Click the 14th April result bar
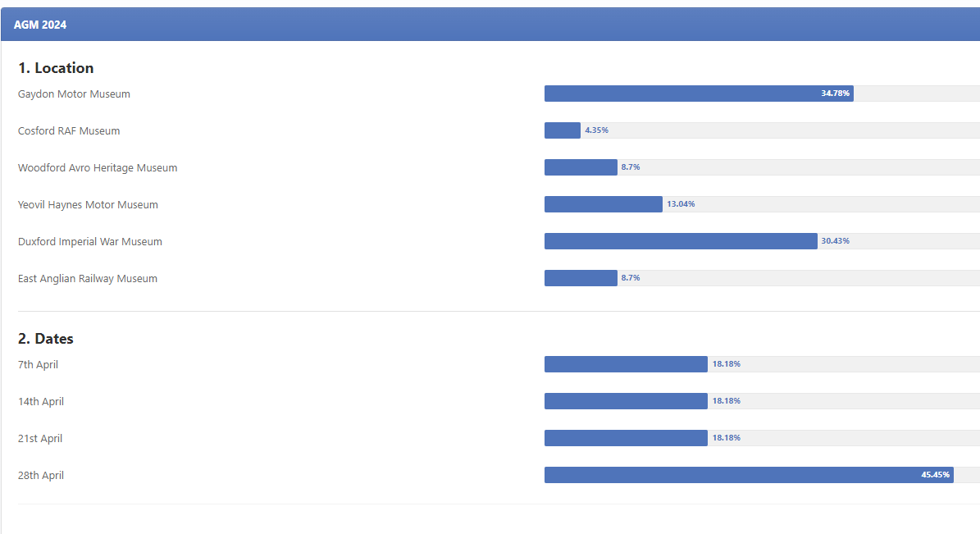 [626, 401]
